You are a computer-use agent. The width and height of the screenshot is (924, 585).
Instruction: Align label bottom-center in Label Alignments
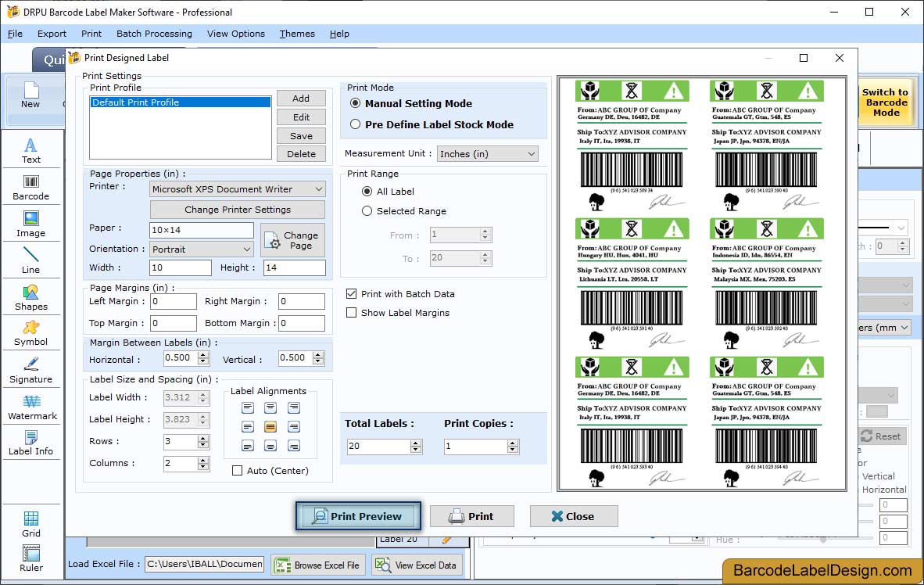coord(270,446)
